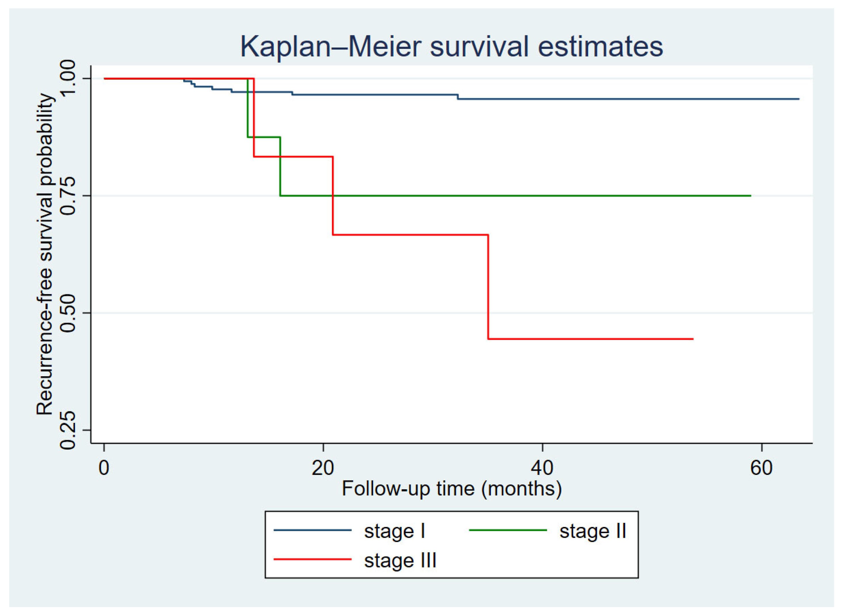Click the green stage II legend line
Viewport: 843px width, 616px height.
tap(508, 530)
